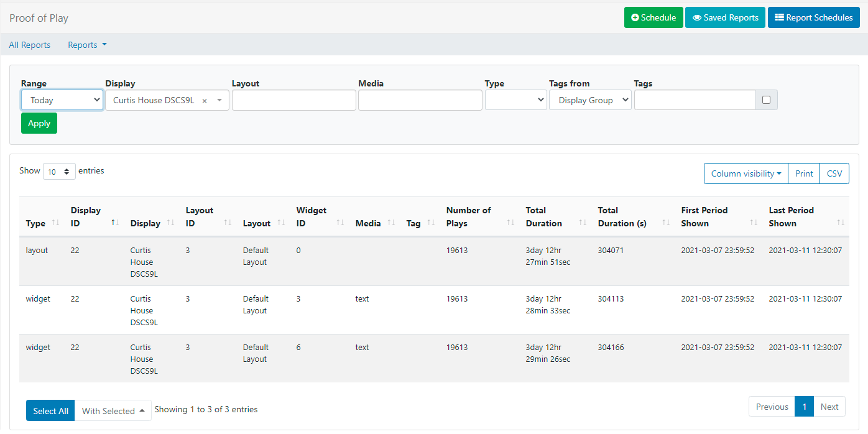Open Saved Reports with eye icon
Image resolution: width=868 pixels, height=434 pixels.
coord(725,17)
